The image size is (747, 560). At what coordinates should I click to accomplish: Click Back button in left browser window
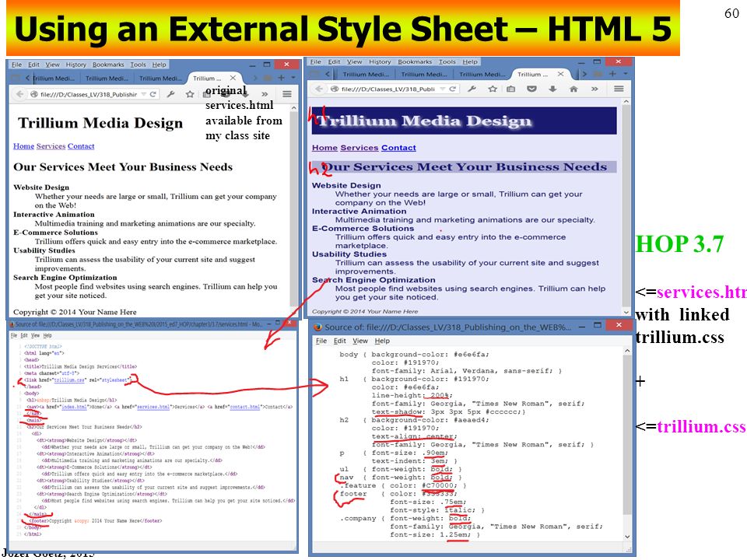coord(19,94)
